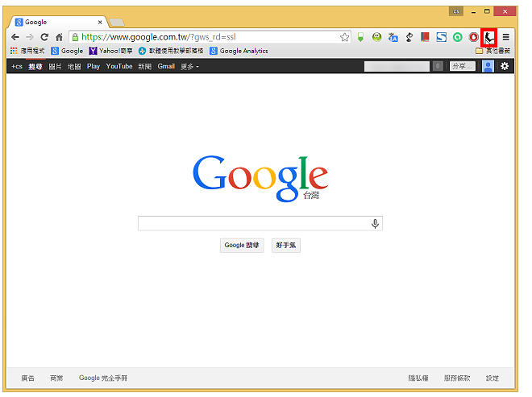Open the red circle O extension icon
Screen dimensions: 532x397
pyautogui.click(x=474, y=37)
